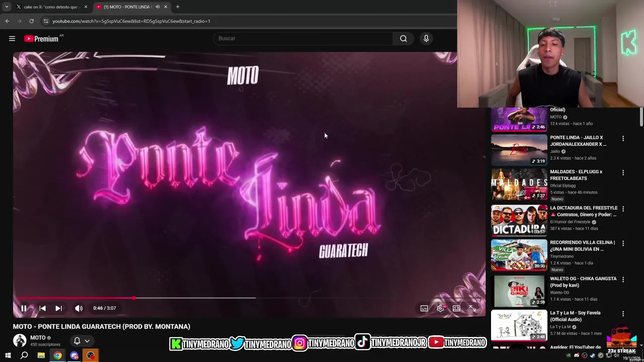This screenshot has height=362, width=644.
Task: Close the cake on X tab
Action: pyautogui.click(x=86, y=7)
